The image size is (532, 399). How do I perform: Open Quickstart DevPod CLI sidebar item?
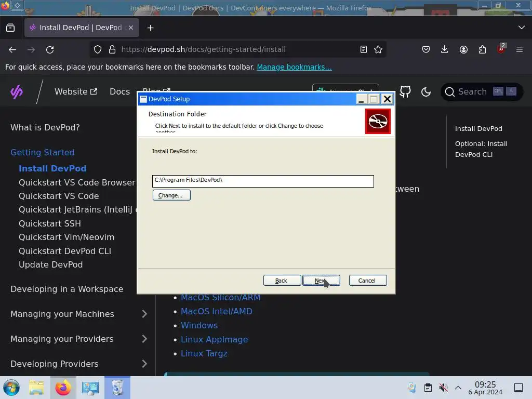pyautogui.click(x=65, y=251)
